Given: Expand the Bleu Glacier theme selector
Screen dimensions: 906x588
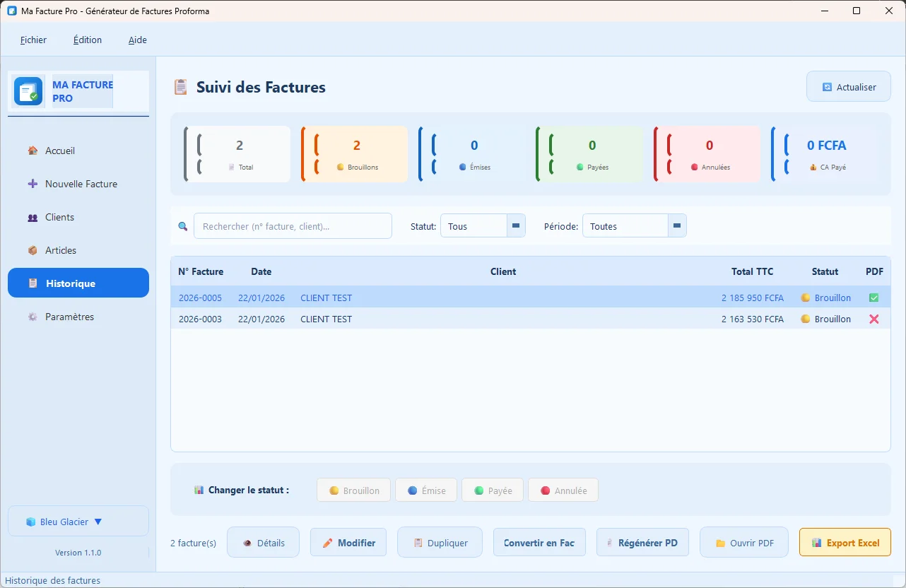Looking at the screenshot, I should click(x=78, y=522).
